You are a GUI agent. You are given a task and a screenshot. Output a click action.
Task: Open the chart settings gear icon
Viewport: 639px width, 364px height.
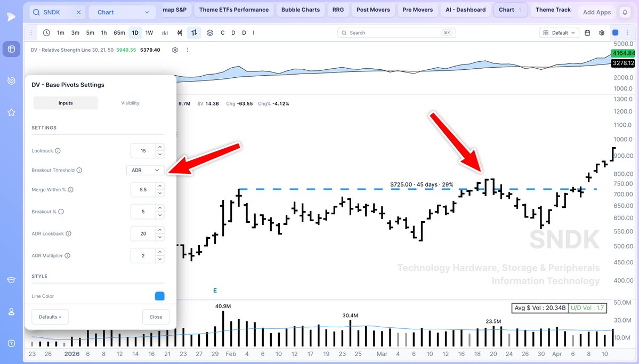[602, 33]
